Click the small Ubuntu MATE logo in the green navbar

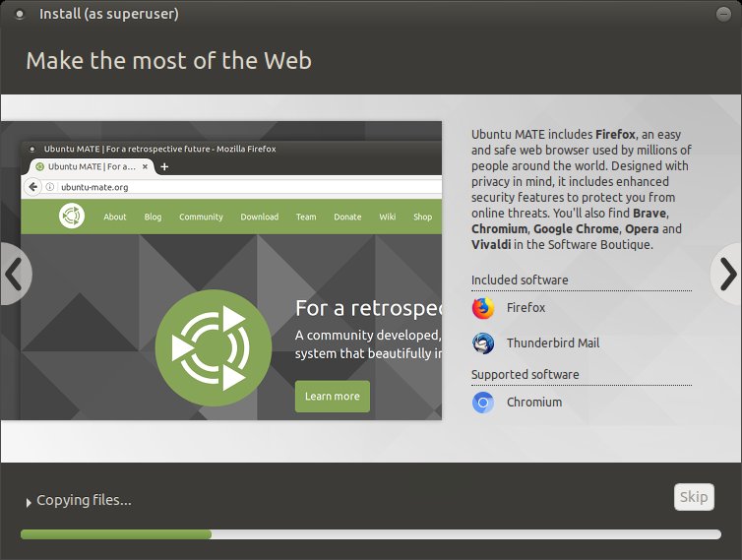point(71,217)
